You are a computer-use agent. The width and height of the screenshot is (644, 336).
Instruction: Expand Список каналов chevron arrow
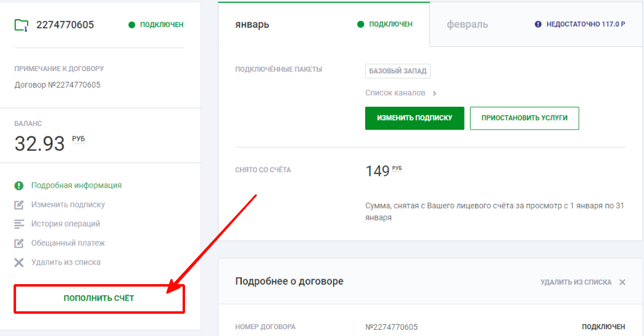tap(434, 93)
